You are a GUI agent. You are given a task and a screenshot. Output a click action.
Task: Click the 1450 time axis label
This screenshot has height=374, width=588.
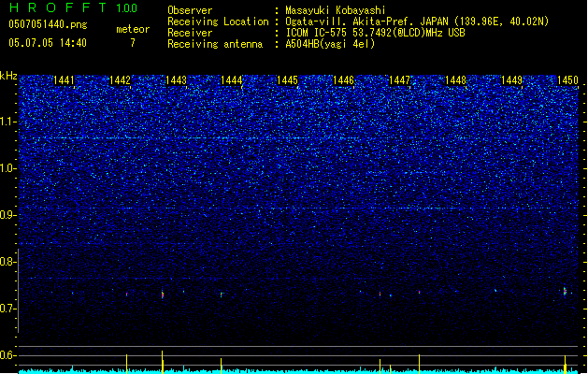point(567,80)
